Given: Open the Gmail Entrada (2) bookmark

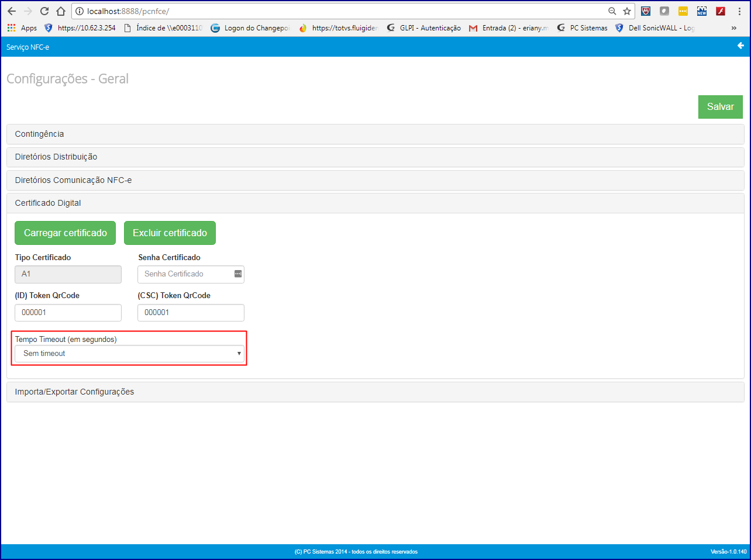Looking at the screenshot, I should [508, 28].
